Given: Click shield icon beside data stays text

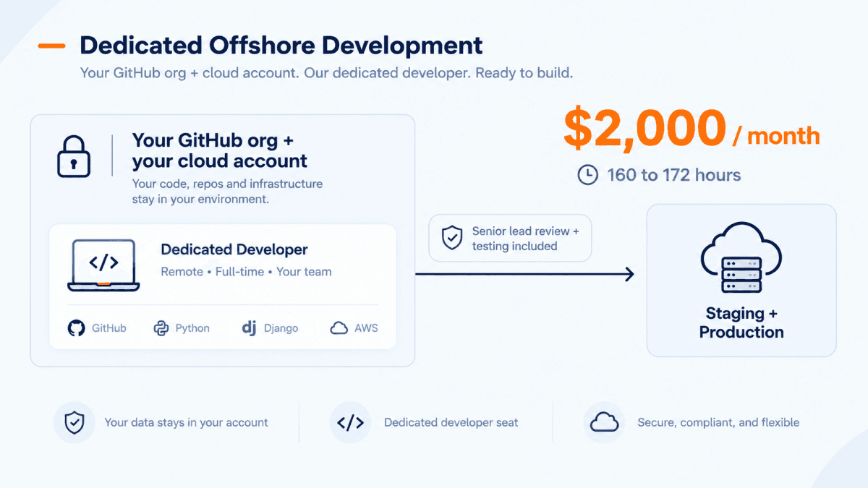Looking at the screenshot, I should pos(74,422).
